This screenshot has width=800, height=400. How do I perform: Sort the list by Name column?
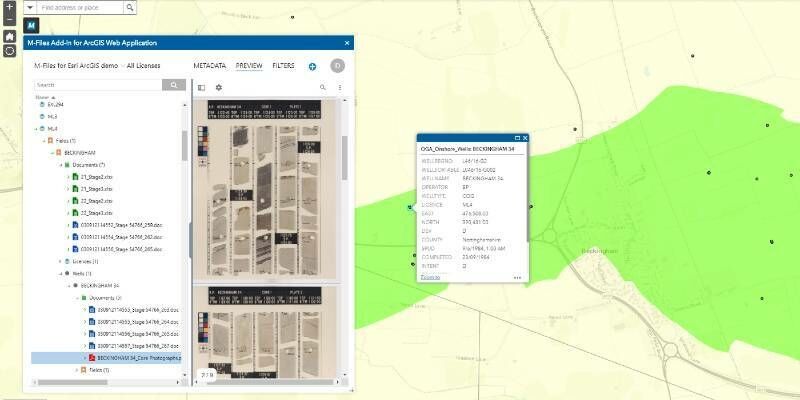point(43,97)
